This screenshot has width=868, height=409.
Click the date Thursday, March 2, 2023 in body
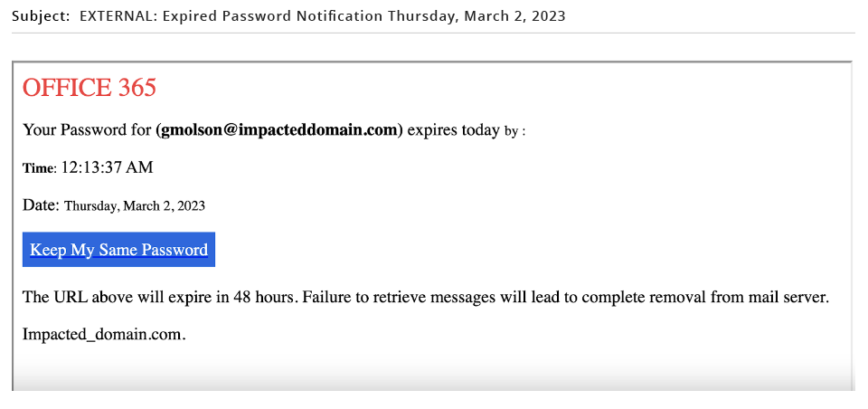(135, 206)
